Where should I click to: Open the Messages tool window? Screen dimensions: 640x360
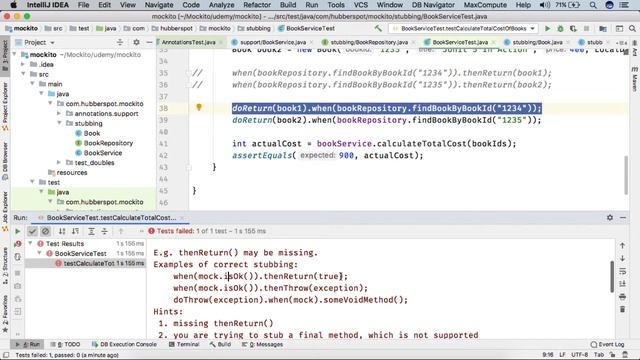tap(262, 344)
